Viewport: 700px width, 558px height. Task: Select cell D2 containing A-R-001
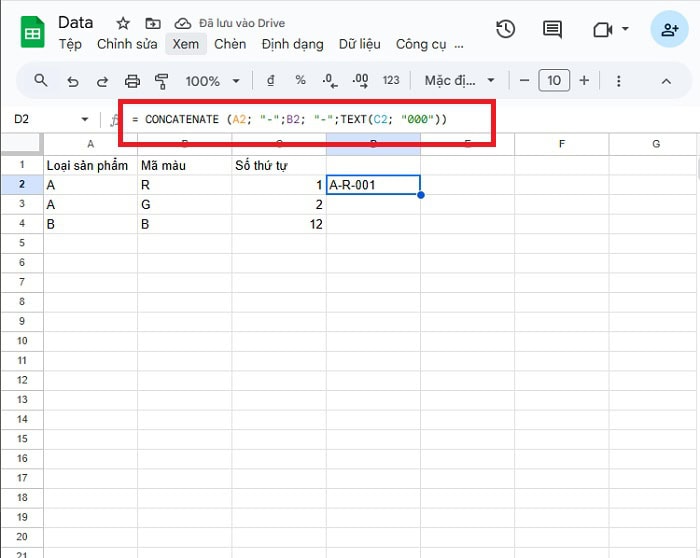373,185
